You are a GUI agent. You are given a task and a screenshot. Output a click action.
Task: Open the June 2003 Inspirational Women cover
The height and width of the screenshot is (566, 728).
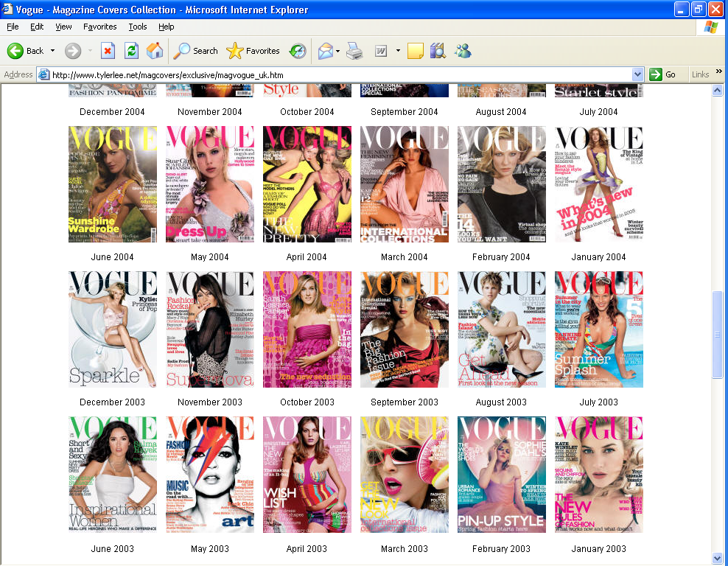[113, 475]
